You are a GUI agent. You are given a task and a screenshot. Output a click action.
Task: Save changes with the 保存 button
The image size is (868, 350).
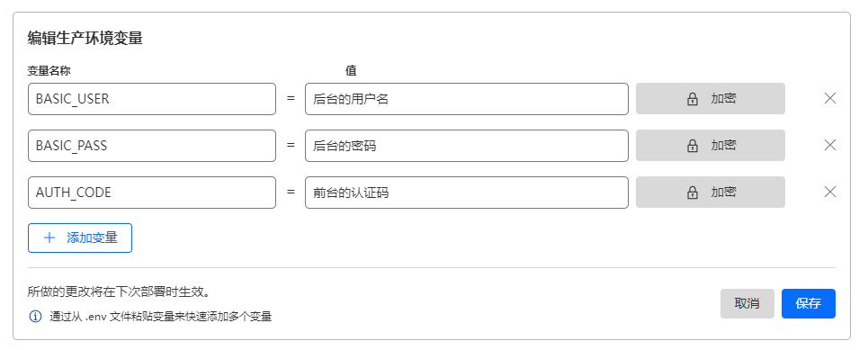tap(809, 303)
